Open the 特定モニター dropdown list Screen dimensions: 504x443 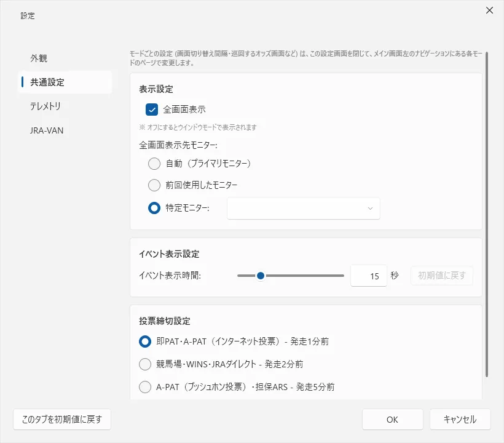click(x=304, y=208)
